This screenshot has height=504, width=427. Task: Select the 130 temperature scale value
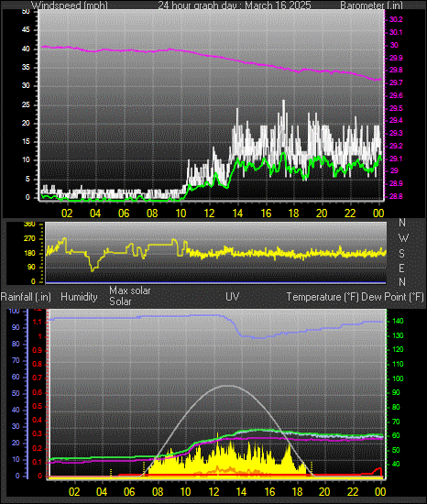(x=398, y=335)
